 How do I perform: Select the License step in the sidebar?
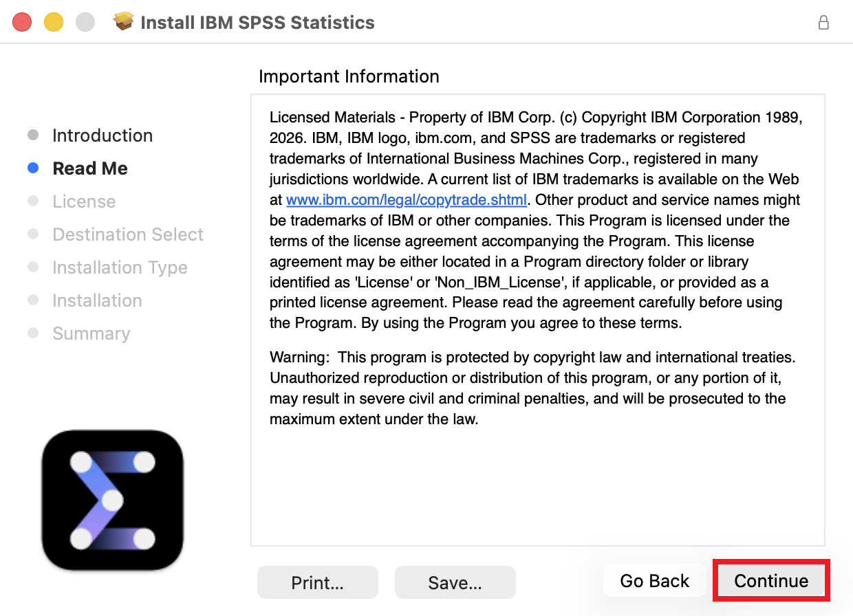pos(84,201)
